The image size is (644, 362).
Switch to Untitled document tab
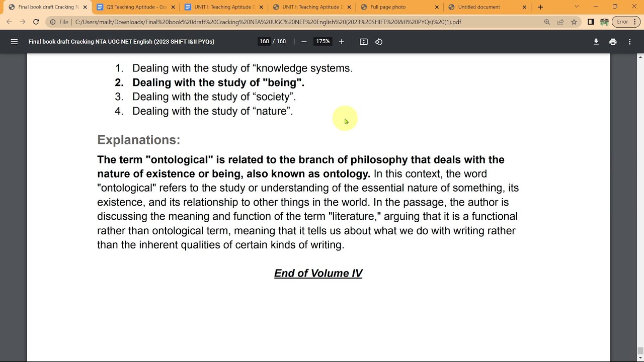(488, 7)
